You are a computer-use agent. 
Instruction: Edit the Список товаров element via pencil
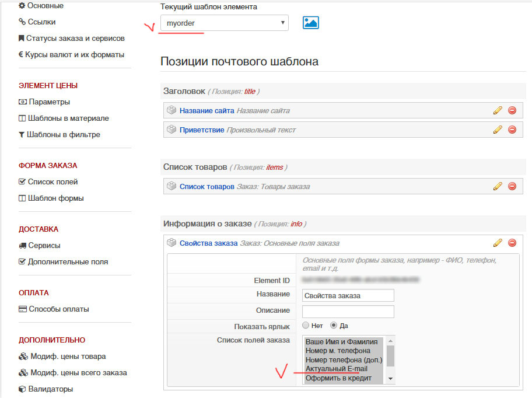click(x=498, y=186)
